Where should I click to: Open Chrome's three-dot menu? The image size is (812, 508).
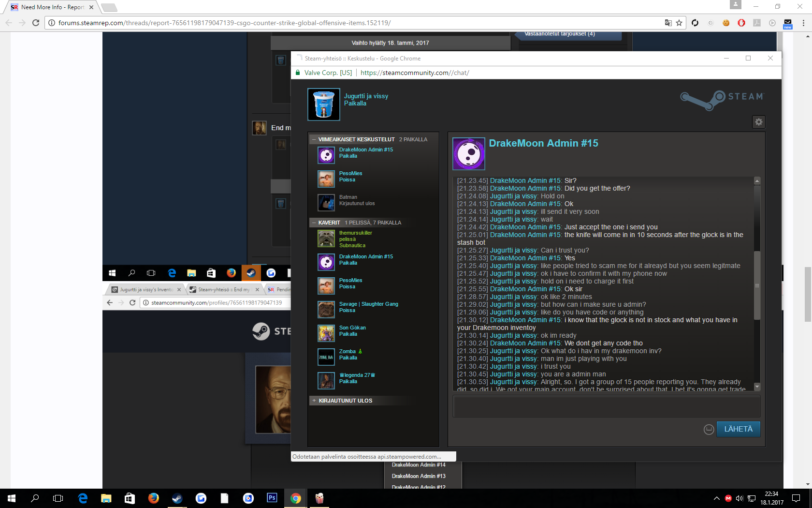[x=803, y=23]
